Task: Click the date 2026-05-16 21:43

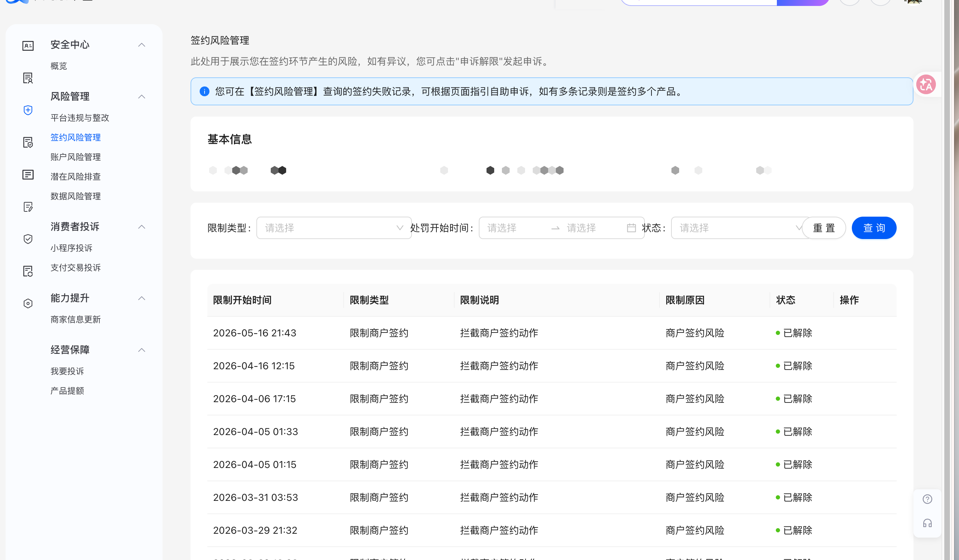Action: pyautogui.click(x=255, y=332)
